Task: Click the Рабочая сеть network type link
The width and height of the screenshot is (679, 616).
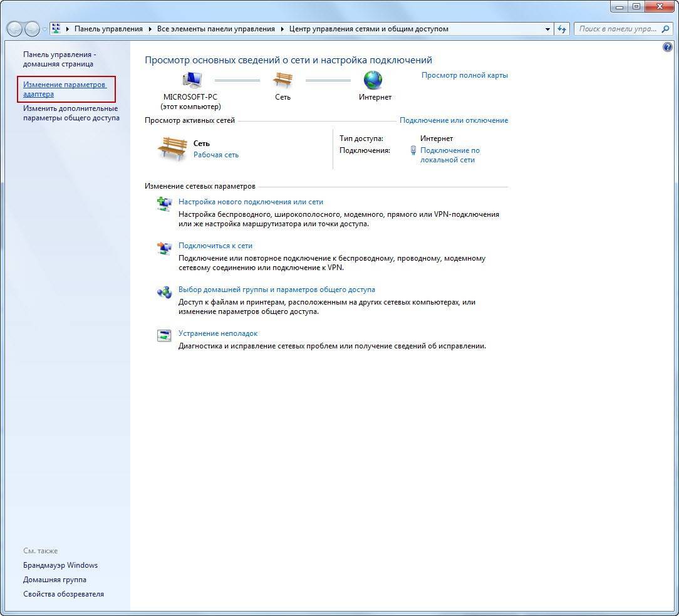Action: point(215,155)
